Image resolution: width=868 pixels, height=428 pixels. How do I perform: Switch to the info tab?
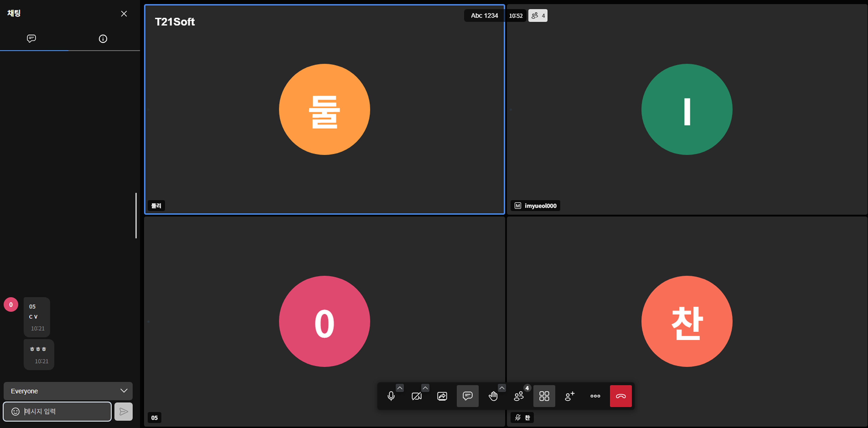pyautogui.click(x=103, y=39)
